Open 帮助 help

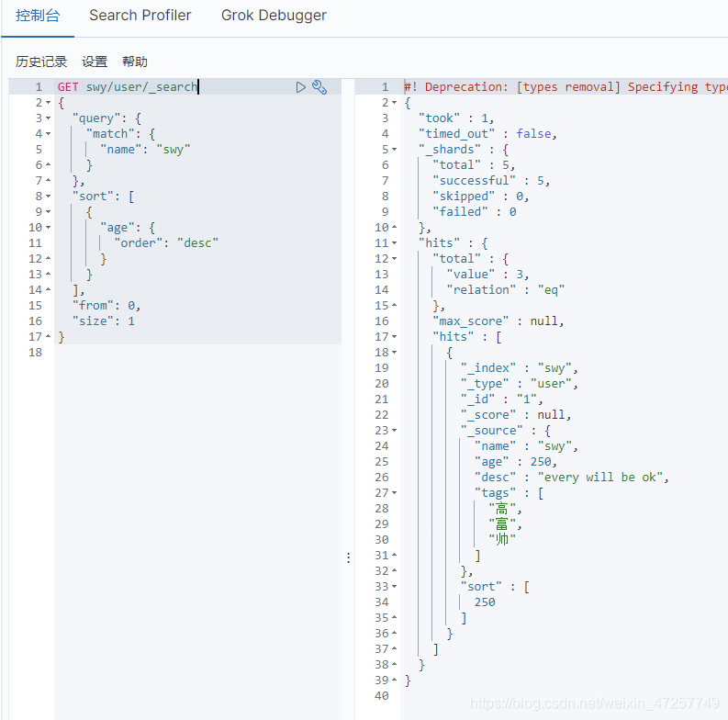135,62
